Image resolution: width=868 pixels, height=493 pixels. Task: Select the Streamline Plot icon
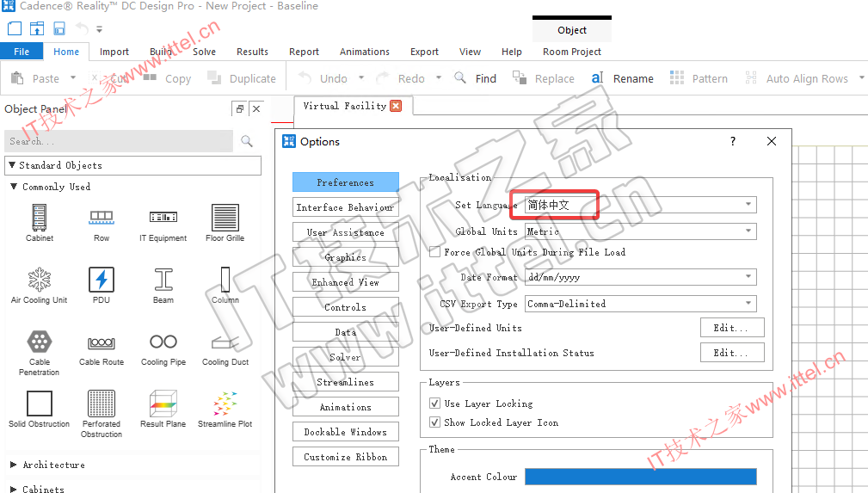click(x=225, y=404)
